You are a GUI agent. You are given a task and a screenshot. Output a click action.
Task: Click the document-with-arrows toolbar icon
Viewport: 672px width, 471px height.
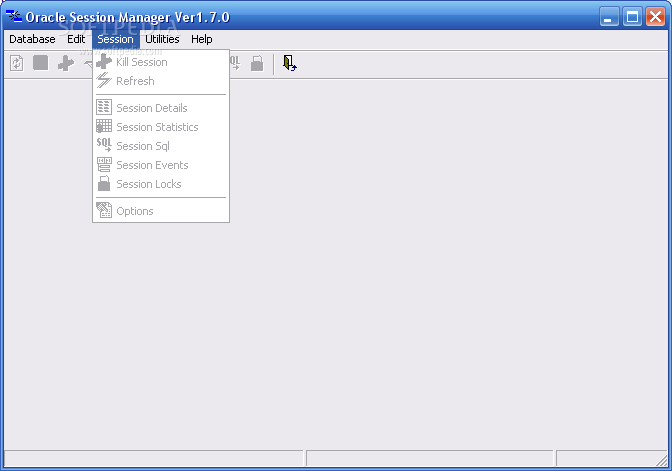17,63
